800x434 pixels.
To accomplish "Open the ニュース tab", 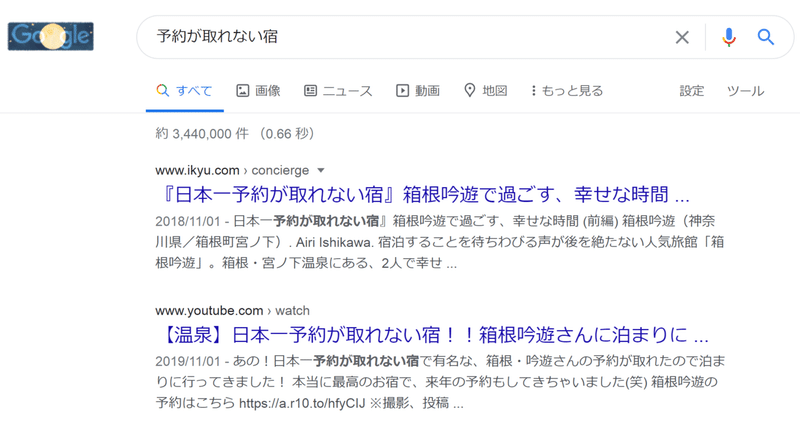I will (x=338, y=91).
